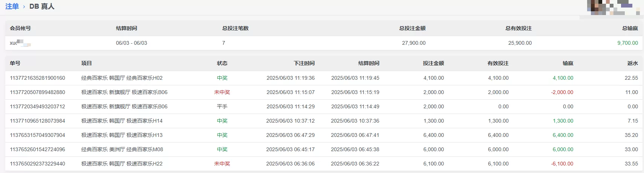This screenshot has width=644, height=173.
Task: Click the loss value -6,100.00
Action: 562,164
